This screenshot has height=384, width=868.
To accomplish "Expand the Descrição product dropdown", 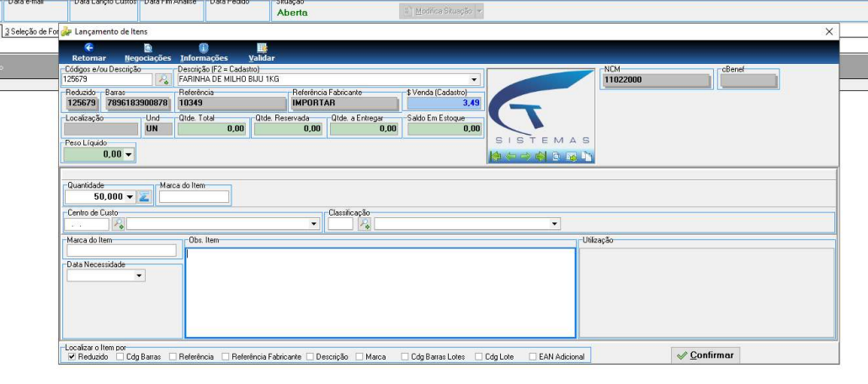I will 474,80.
